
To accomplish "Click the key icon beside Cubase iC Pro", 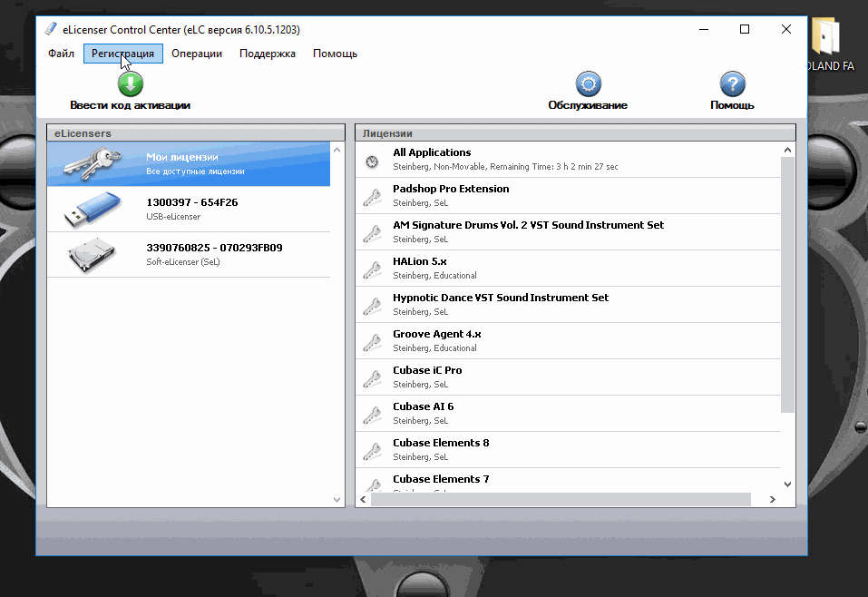I will pos(373,378).
